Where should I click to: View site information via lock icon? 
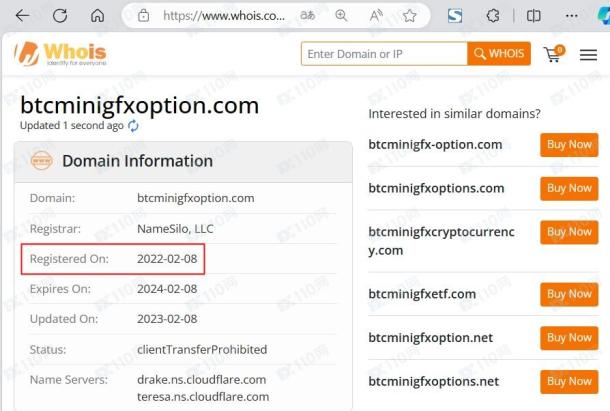[x=144, y=16]
